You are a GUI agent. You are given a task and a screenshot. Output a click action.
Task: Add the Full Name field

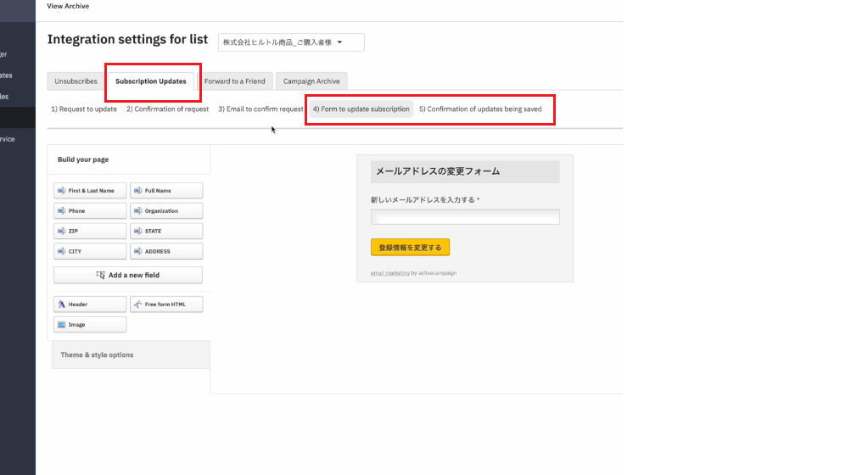coord(166,191)
